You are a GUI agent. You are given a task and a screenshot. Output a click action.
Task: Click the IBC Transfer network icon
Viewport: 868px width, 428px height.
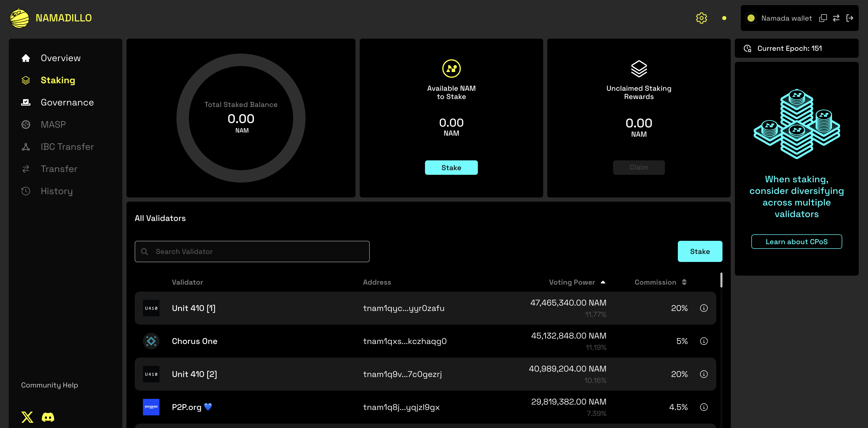tap(26, 147)
